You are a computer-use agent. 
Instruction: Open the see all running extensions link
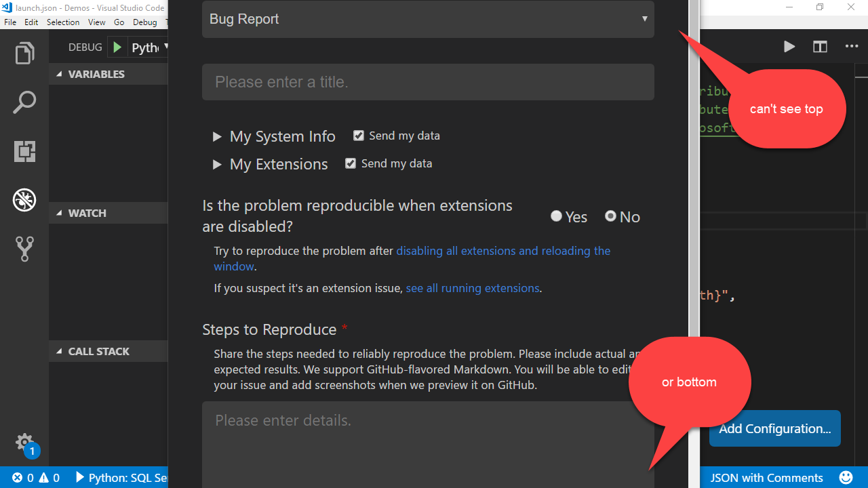[x=473, y=287]
